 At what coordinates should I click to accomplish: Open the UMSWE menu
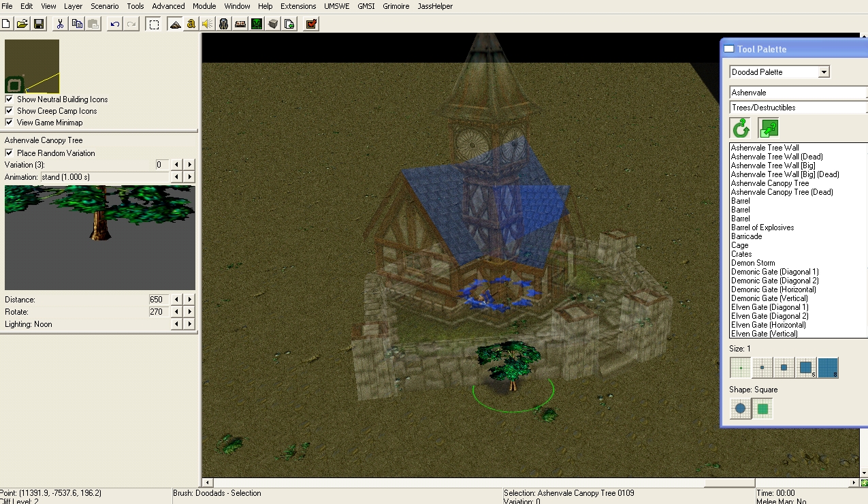coord(337,6)
